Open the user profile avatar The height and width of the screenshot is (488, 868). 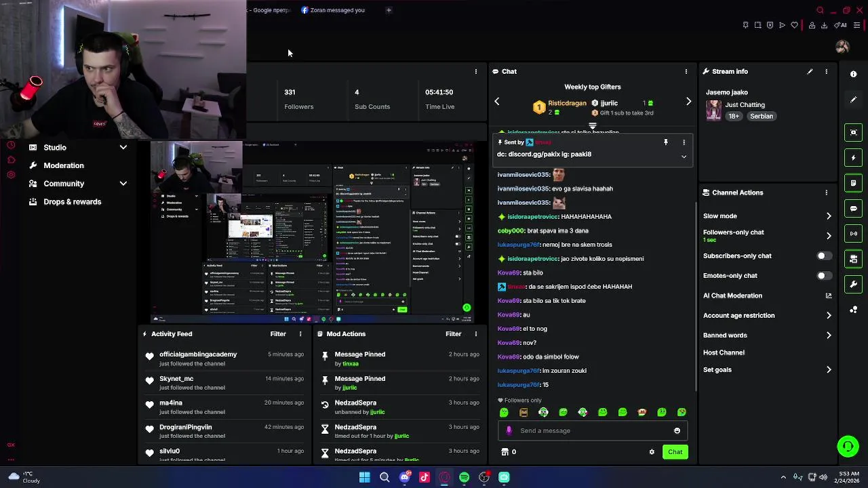[x=842, y=47]
